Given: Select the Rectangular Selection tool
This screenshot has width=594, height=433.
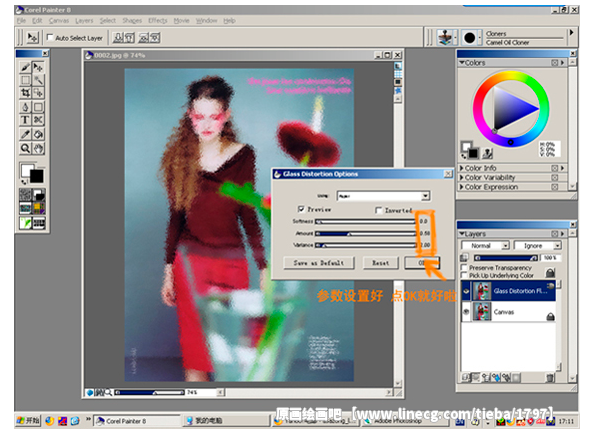Looking at the screenshot, I should pos(25,80).
